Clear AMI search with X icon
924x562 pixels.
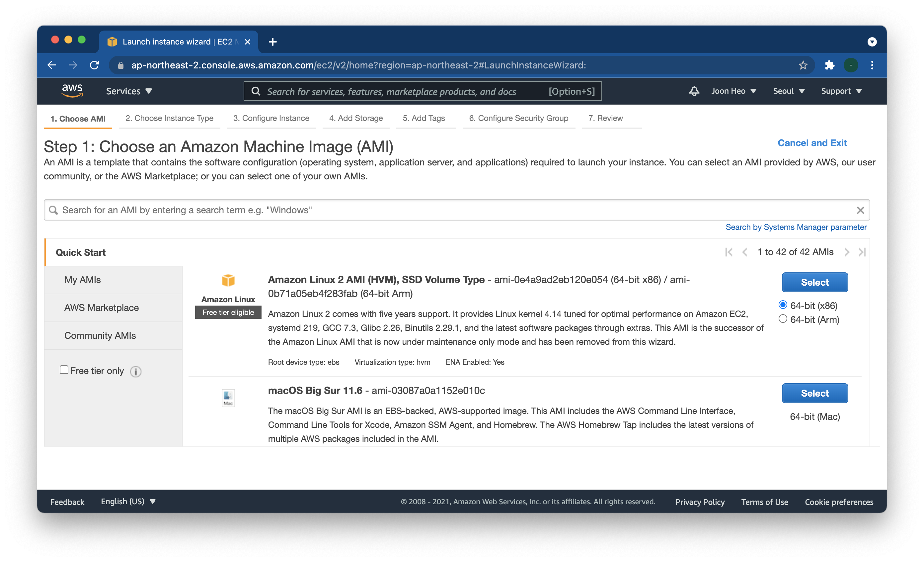pos(860,210)
